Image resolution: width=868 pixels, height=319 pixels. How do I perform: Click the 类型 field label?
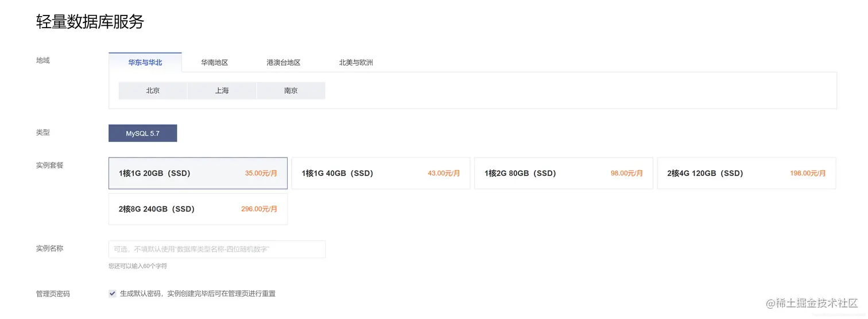tap(43, 132)
